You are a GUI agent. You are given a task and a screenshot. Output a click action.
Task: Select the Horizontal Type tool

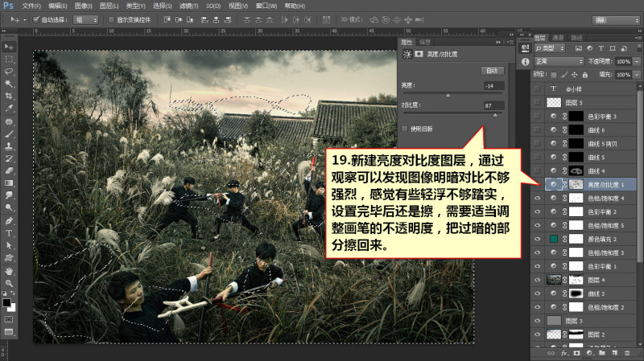pos(9,233)
